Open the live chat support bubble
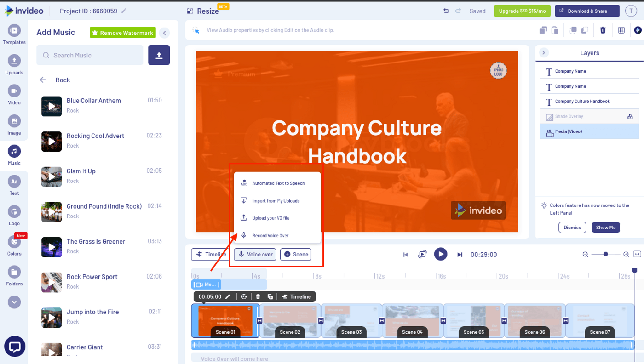Image resolution: width=644 pixels, height=364 pixels. point(15,347)
